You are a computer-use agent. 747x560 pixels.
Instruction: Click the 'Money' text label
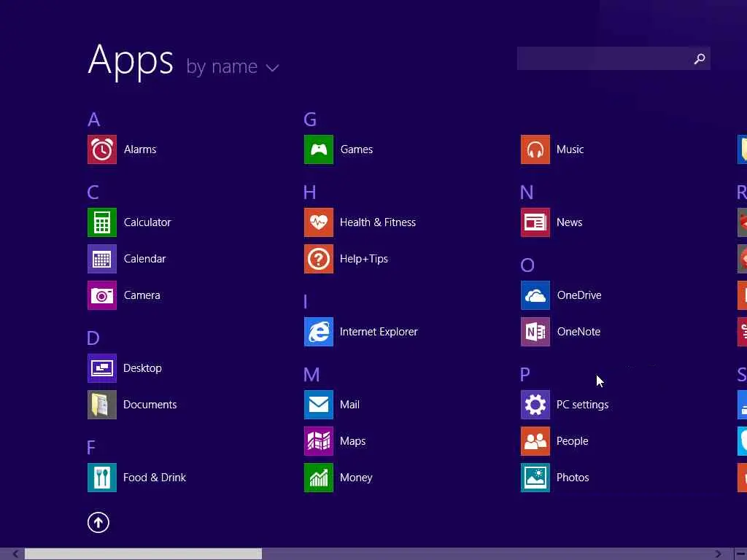tap(356, 478)
